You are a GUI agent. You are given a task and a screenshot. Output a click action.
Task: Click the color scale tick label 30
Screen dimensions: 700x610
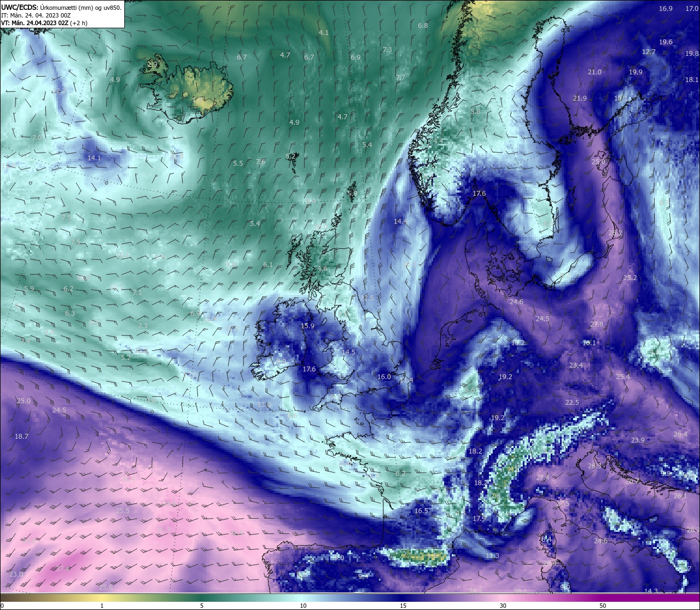pyautogui.click(x=503, y=606)
